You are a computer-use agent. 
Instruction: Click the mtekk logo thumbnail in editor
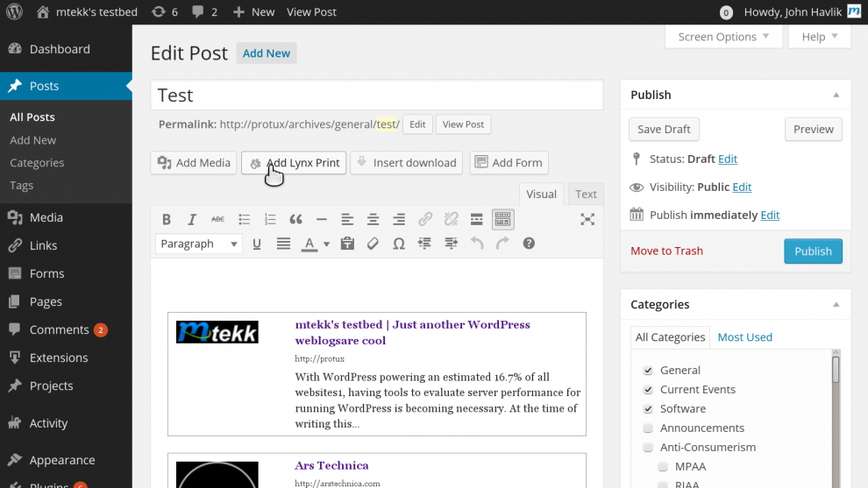[217, 332]
